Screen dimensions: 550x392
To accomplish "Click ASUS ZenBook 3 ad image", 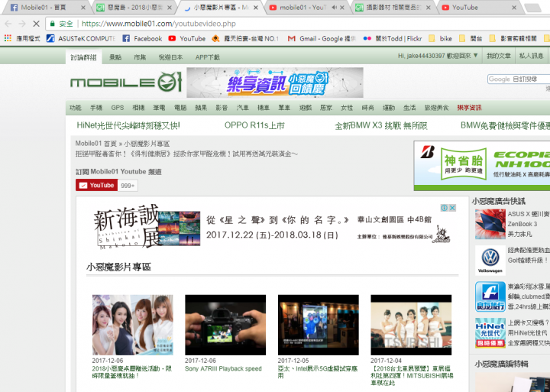I will click(490, 224).
